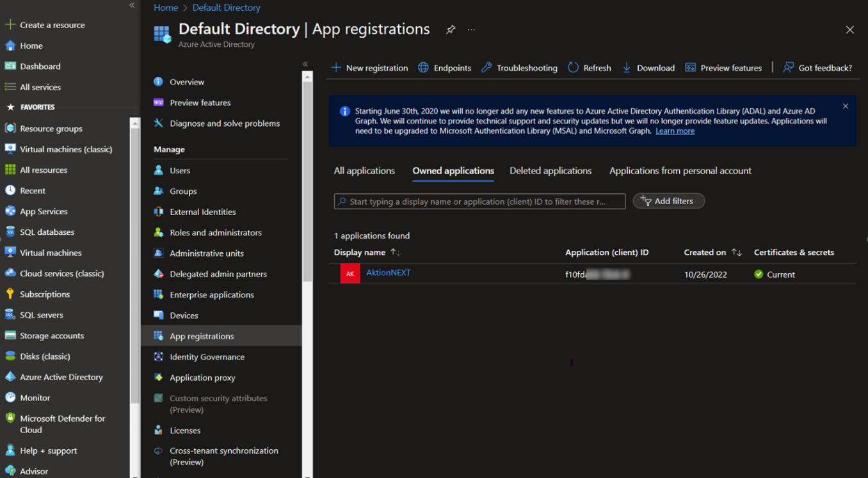
Task: Open Applications from personal account tab
Action: pyautogui.click(x=680, y=171)
